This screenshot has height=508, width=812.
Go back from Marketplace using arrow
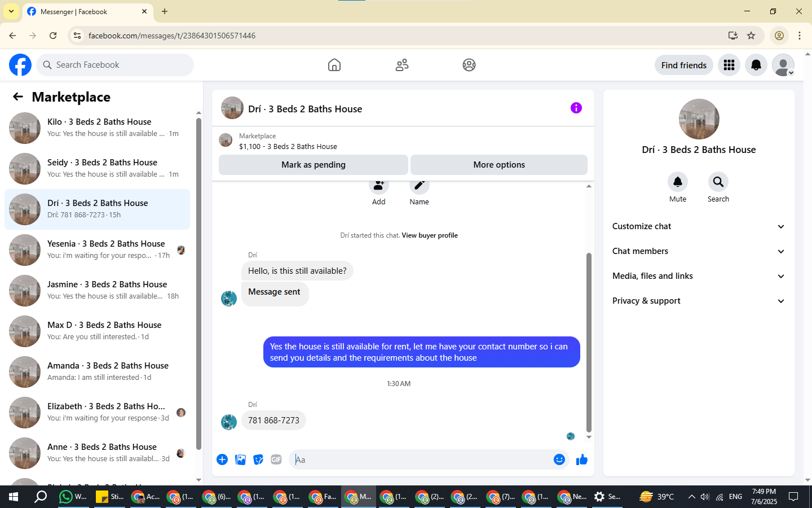click(18, 97)
